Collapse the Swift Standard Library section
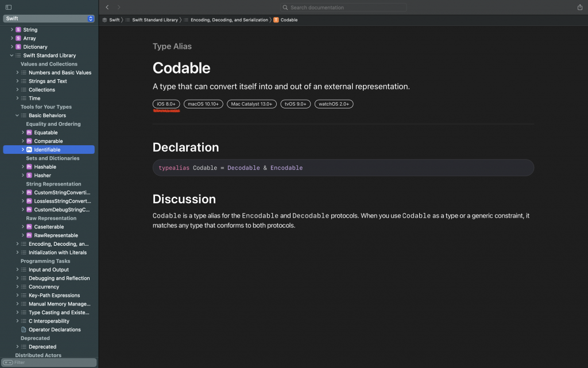588x368 pixels. (x=11, y=56)
